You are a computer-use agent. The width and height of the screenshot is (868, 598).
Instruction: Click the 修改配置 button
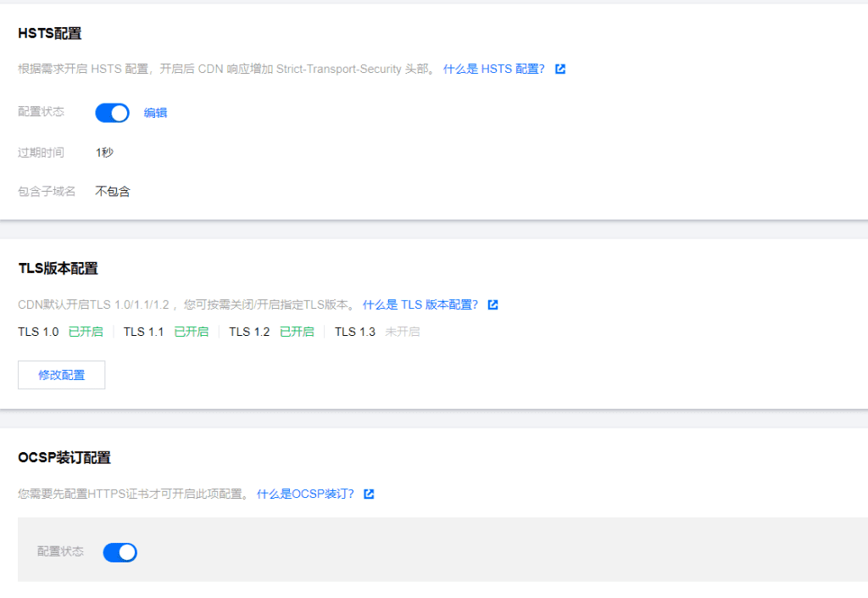click(x=61, y=375)
